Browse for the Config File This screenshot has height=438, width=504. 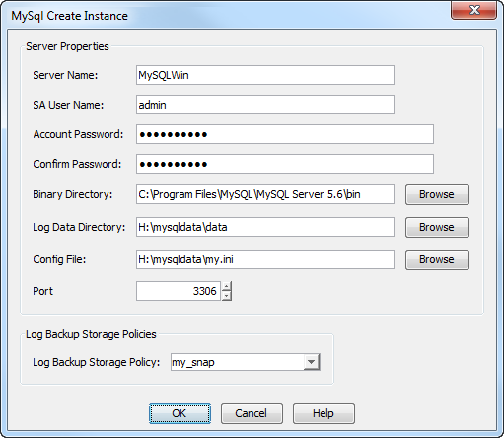pos(437,259)
